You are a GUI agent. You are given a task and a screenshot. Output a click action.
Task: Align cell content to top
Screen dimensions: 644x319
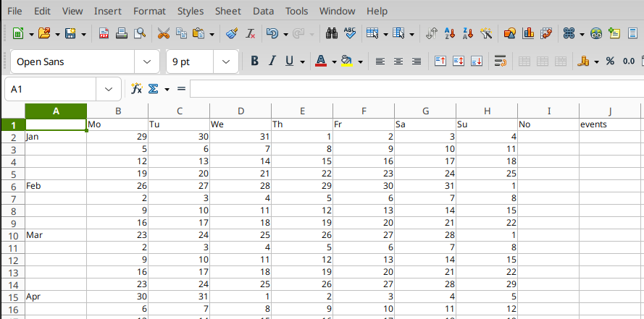coord(440,61)
